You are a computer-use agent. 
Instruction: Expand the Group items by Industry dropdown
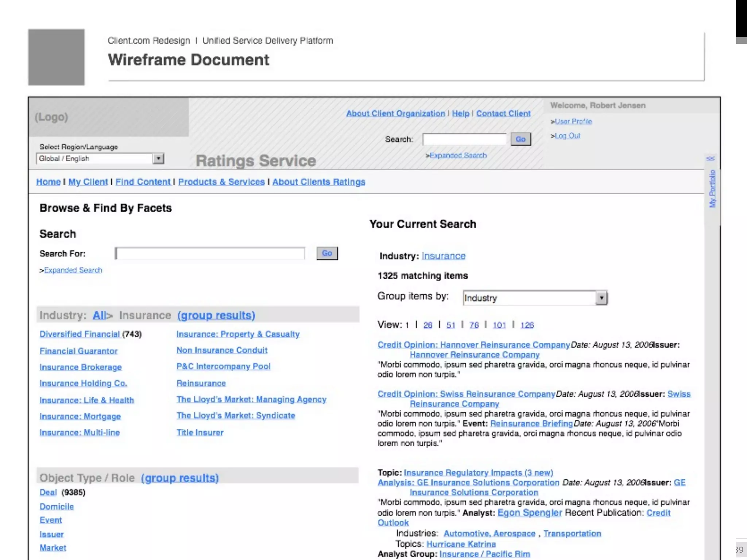coord(601,298)
